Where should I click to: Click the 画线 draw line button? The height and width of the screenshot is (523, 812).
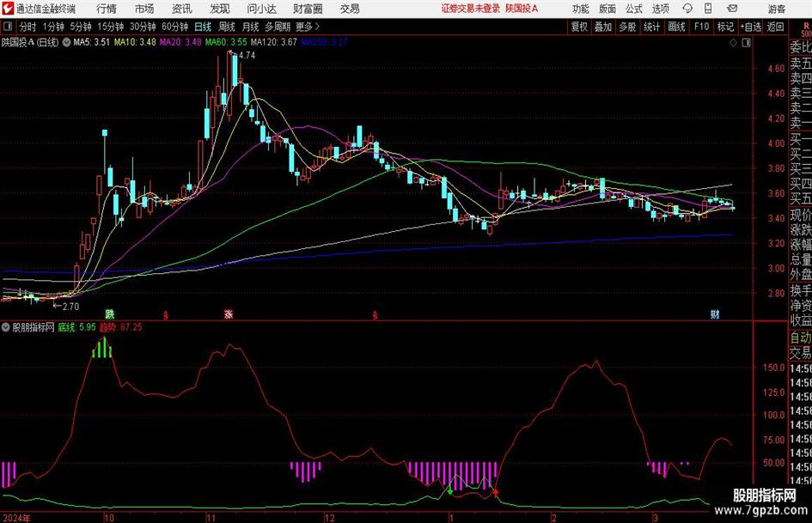tap(676, 27)
